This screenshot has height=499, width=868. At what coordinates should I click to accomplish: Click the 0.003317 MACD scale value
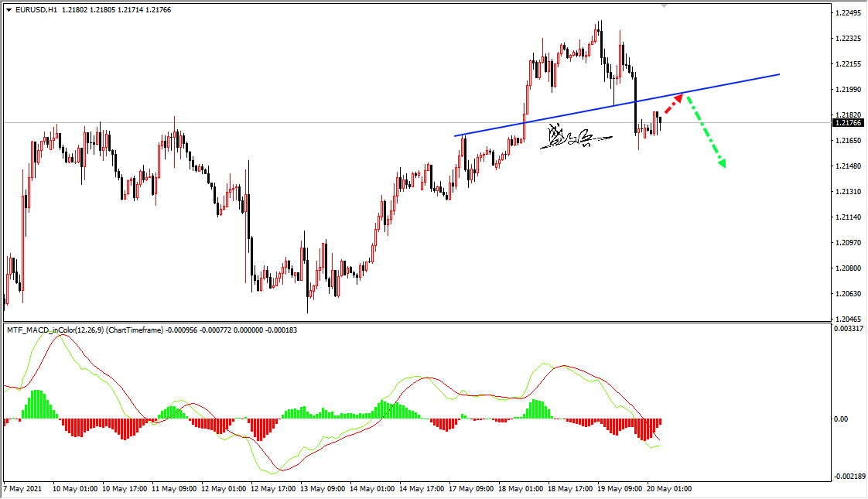(x=849, y=329)
